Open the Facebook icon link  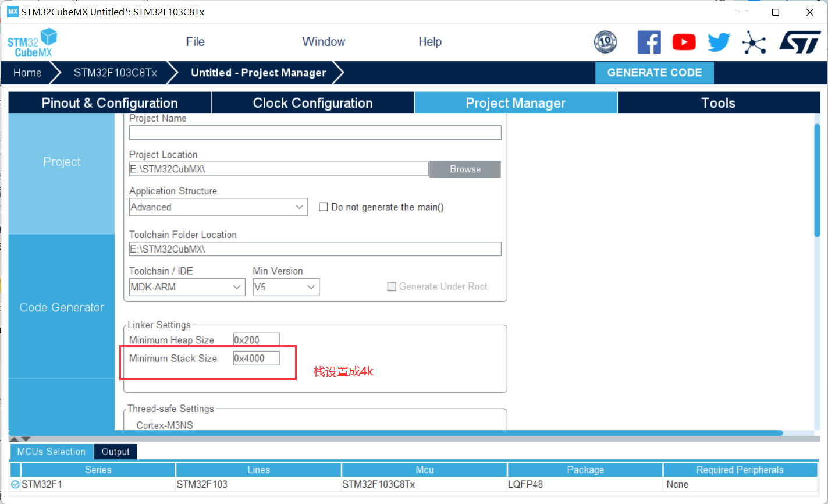coord(649,42)
